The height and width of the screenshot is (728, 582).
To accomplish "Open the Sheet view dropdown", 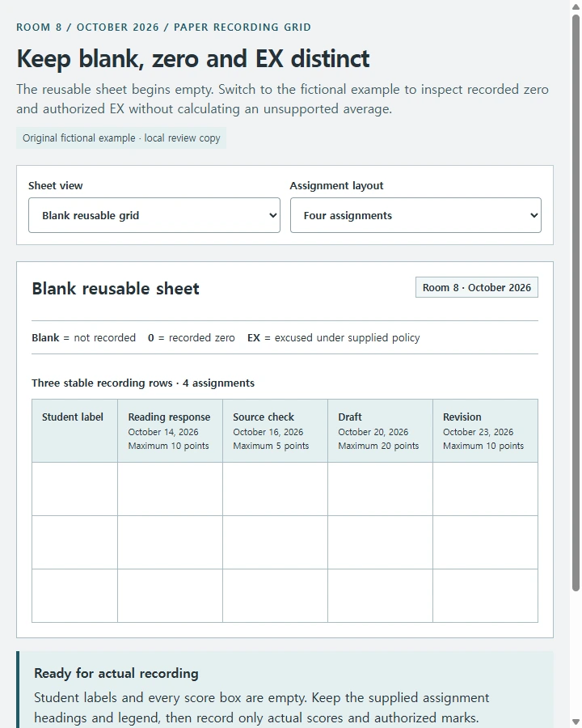I will [154, 215].
